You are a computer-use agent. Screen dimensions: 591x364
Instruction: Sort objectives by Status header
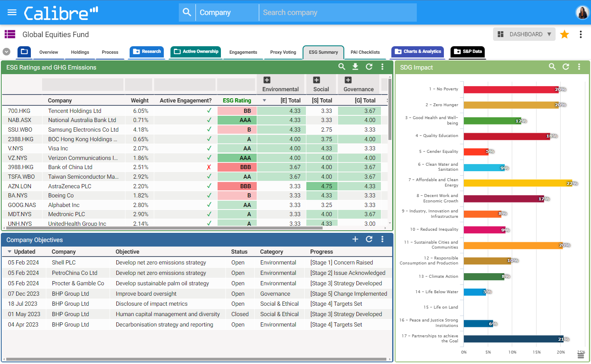239,252
